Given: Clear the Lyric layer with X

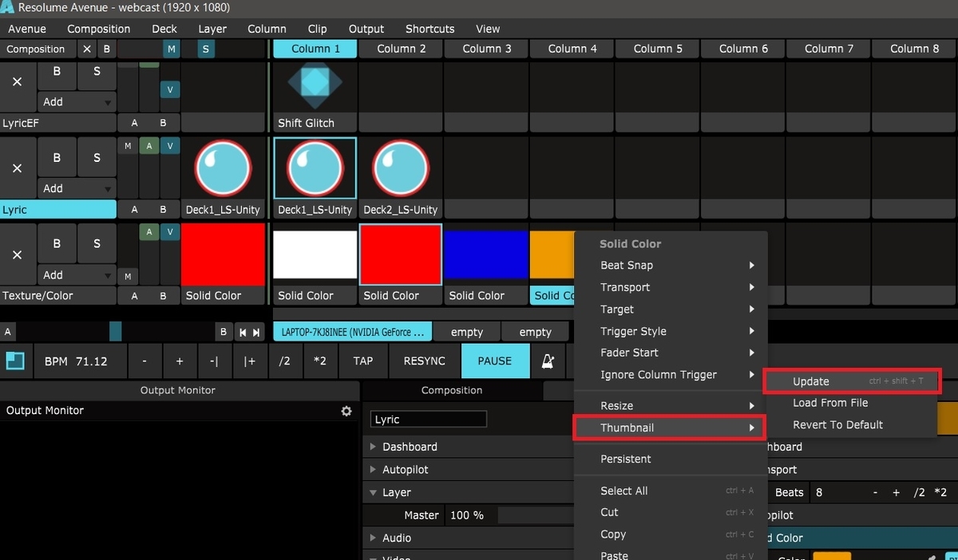Looking at the screenshot, I should click(x=18, y=168).
